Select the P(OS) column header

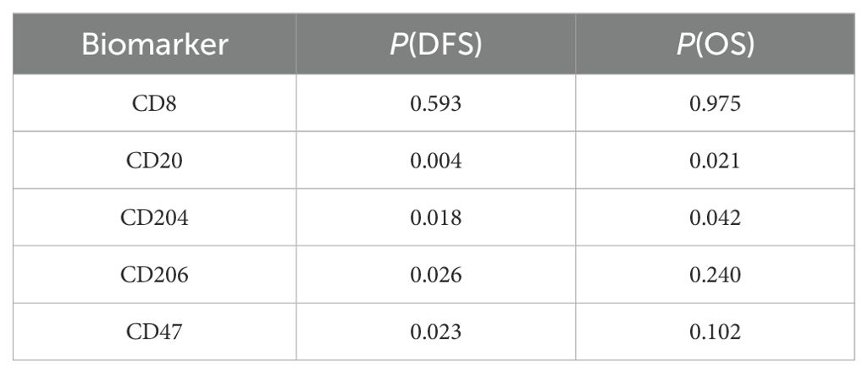pos(716,45)
